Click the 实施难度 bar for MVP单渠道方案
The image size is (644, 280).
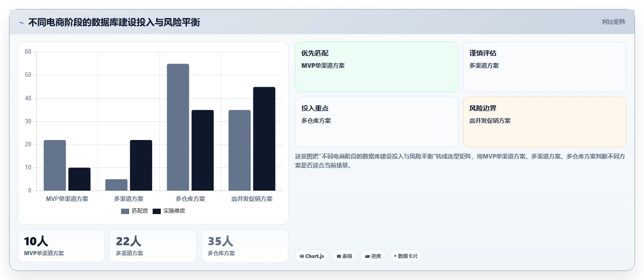79,179
